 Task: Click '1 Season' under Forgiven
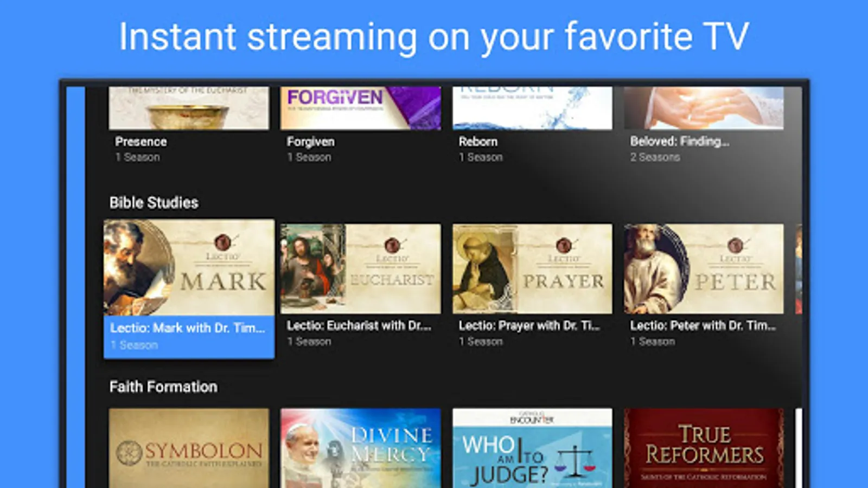coord(309,157)
